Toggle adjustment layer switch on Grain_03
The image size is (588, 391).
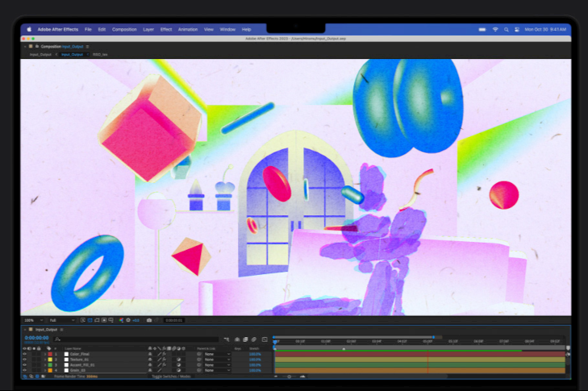(x=178, y=370)
